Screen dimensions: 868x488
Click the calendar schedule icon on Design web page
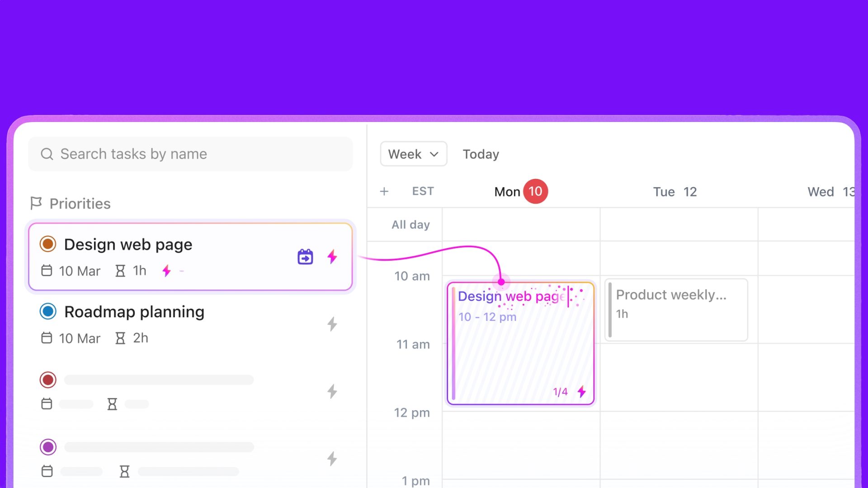pos(305,257)
